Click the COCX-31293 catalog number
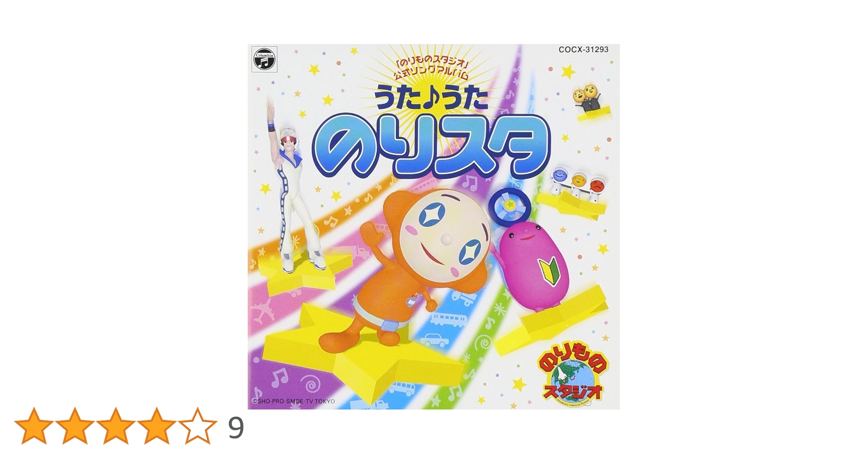This screenshot has width=868, height=454. click(x=584, y=49)
